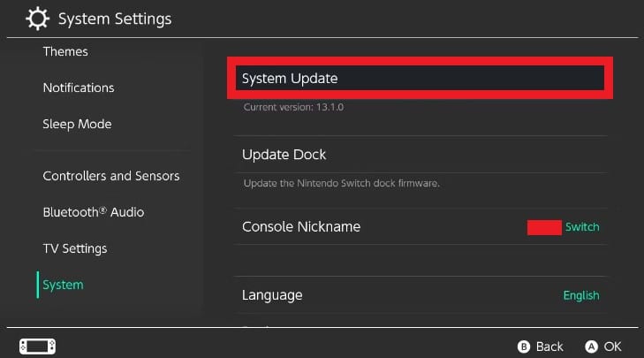Select Controllers and Sensors in sidebar
The image size is (644, 358).
[111, 176]
